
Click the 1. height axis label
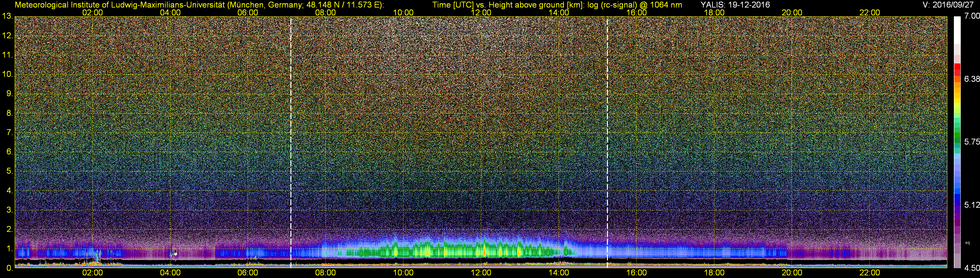[x=9, y=249]
